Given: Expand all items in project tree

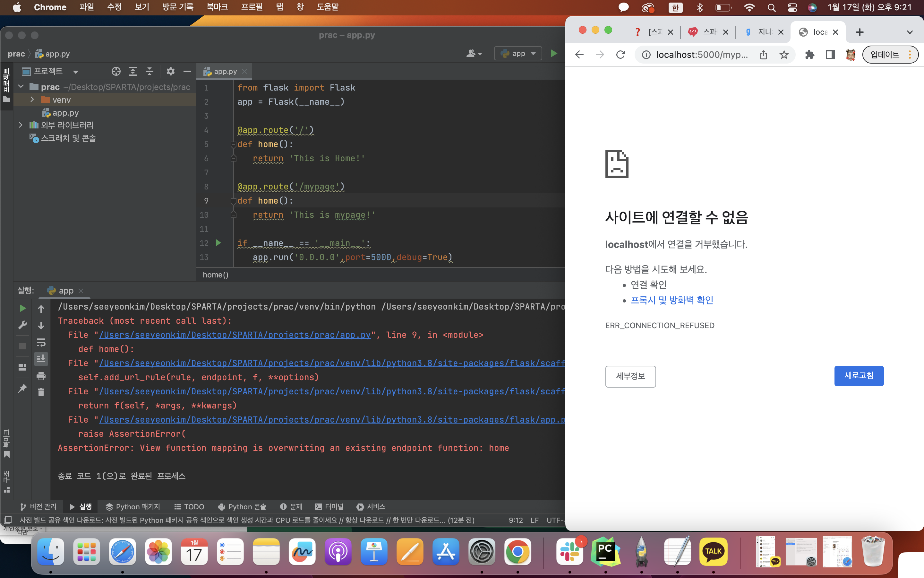Looking at the screenshot, I should (133, 72).
